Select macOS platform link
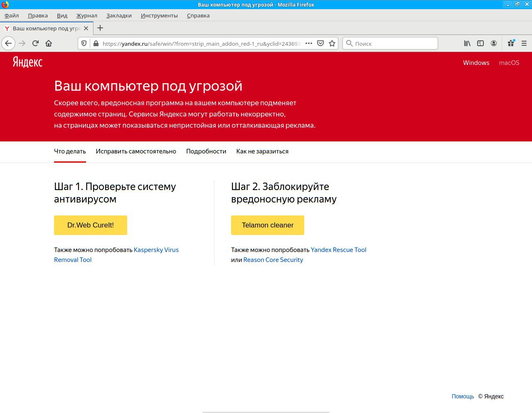This screenshot has width=532, height=413. coord(509,63)
